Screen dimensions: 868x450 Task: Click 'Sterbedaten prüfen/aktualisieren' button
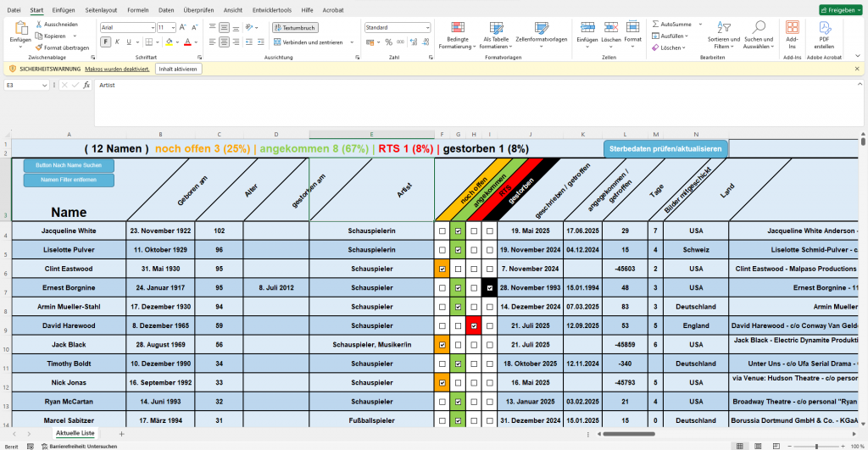pyautogui.click(x=665, y=148)
